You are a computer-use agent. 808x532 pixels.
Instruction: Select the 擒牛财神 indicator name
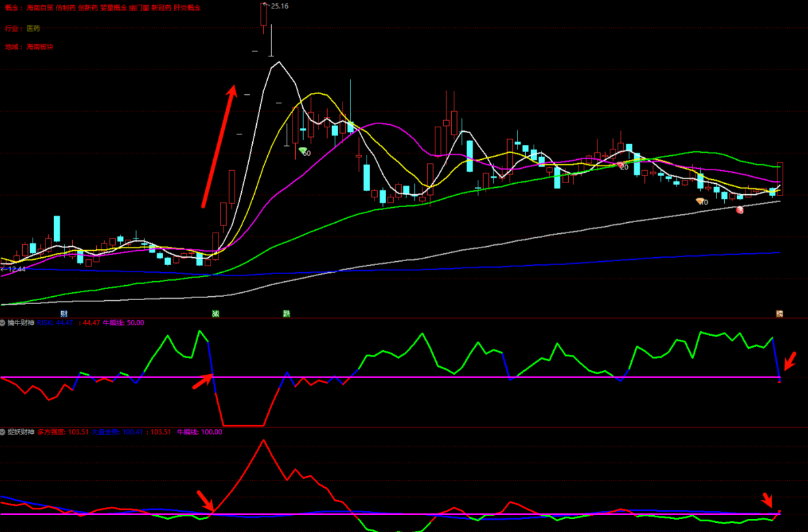pyautogui.click(x=21, y=323)
